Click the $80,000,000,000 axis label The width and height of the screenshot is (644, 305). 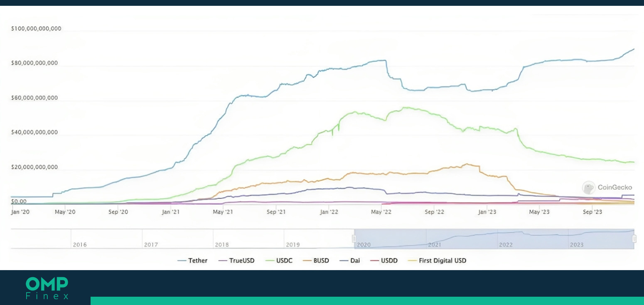[34, 63]
